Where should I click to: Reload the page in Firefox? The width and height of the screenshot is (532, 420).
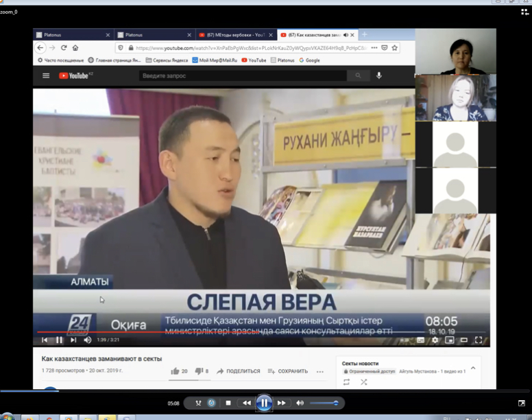pyautogui.click(x=64, y=48)
